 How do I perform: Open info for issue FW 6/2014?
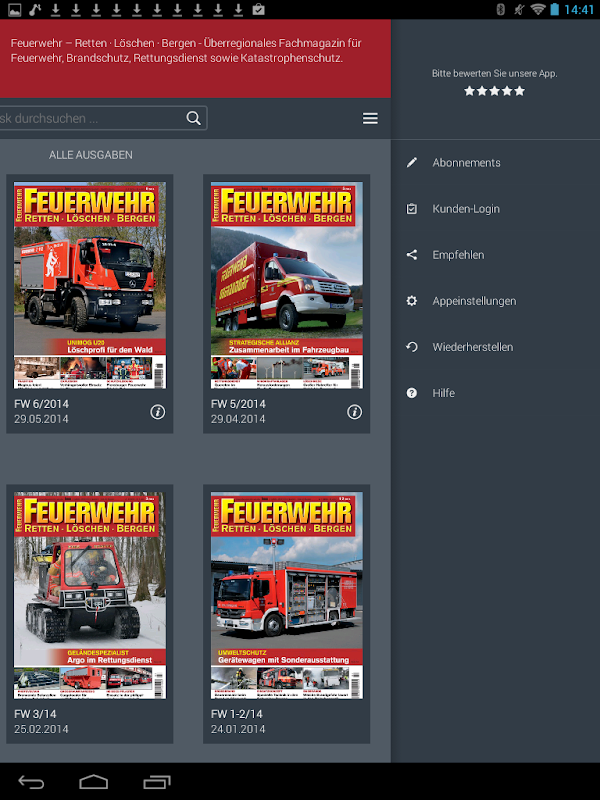[x=158, y=412]
